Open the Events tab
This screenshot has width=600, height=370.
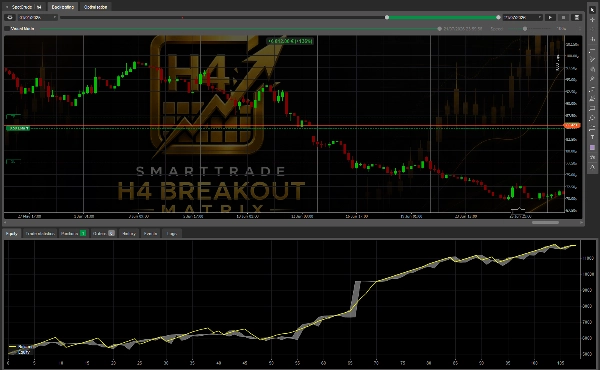[x=150, y=233]
